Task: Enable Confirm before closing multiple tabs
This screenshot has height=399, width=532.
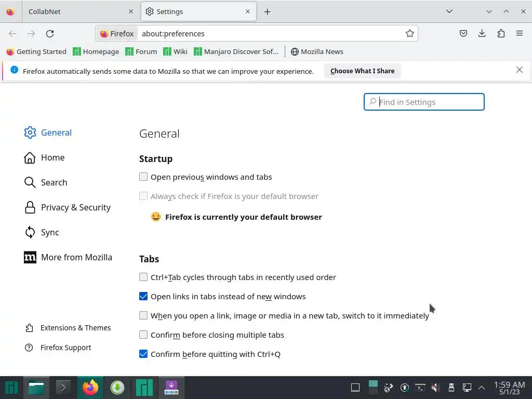Action: click(x=143, y=335)
